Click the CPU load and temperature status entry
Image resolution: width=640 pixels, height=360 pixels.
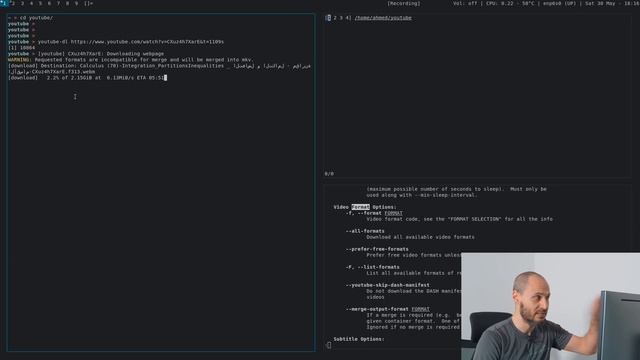[x=510, y=3]
